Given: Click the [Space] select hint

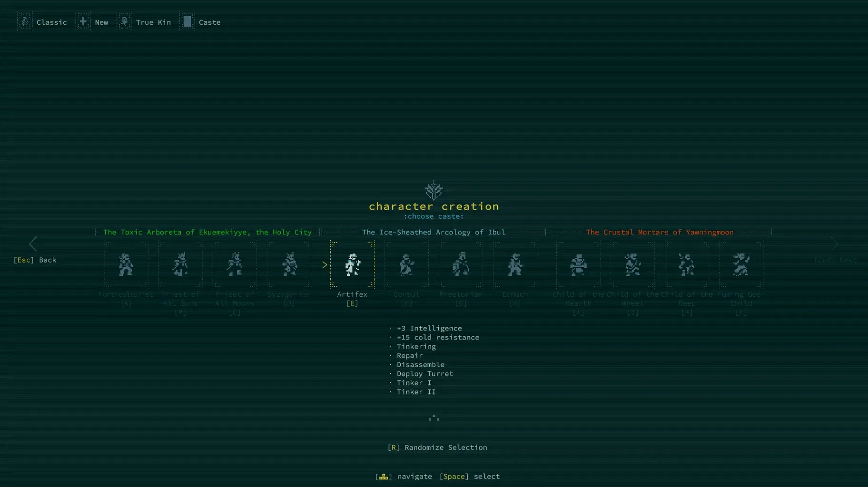Looking at the screenshot, I should [470, 477].
